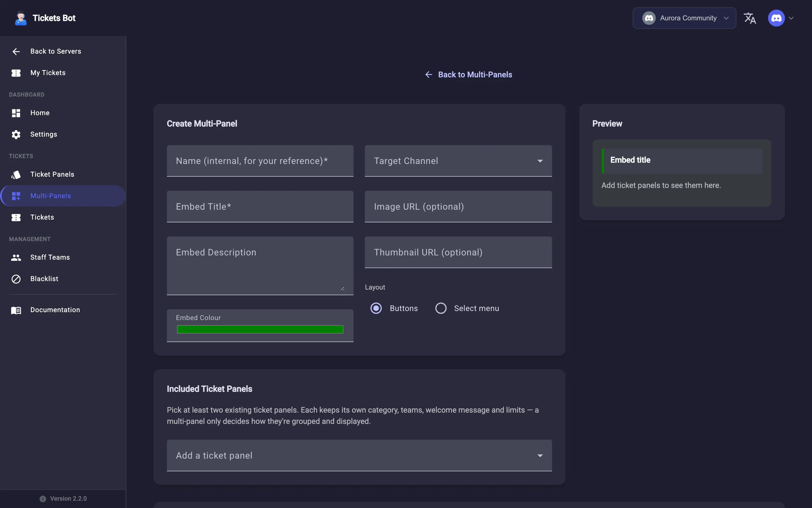Image resolution: width=812 pixels, height=508 pixels.
Task: Click 'Add ticket panels to see them here.'
Action: tap(661, 185)
